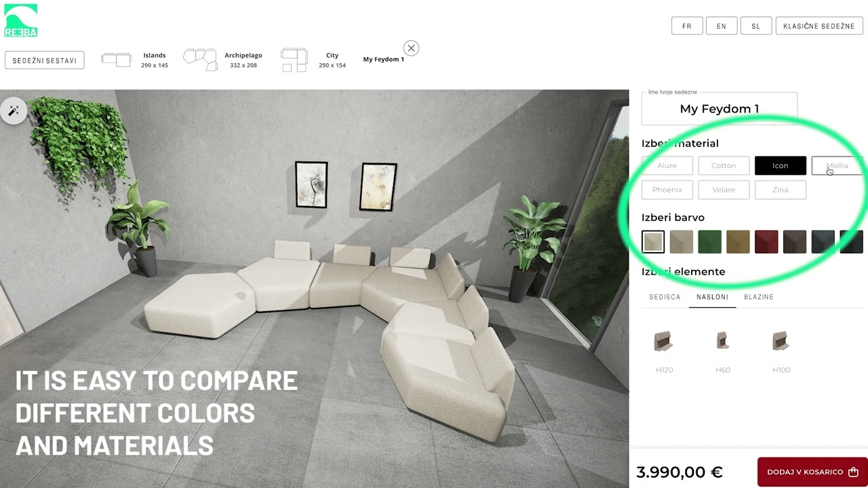The image size is (868, 488).
Task: Switch language to EN
Action: pos(722,26)
